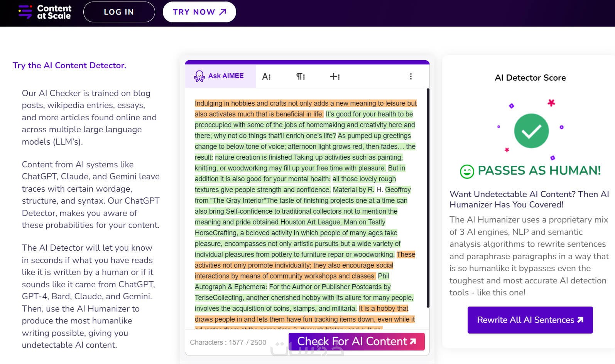Viewport: 615px width, 364px height.
Task: Click the paragraph starting 'The AI Detector will let you know'
Action: pyautogui.click(x=88, y=296)
